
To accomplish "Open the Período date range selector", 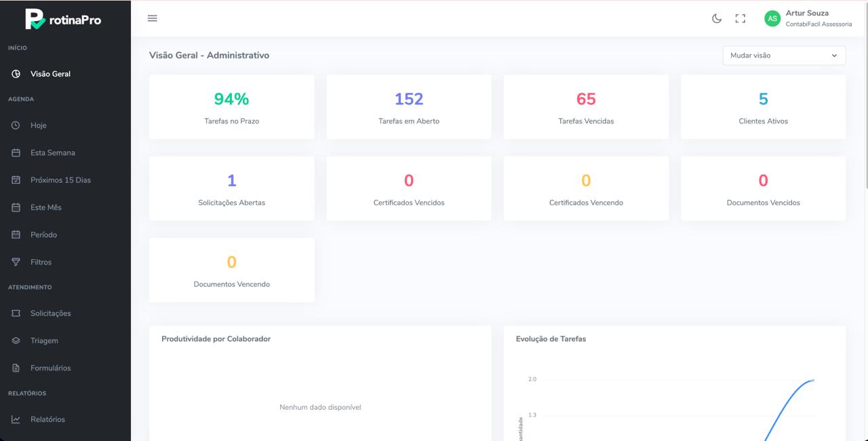I will [x=16, y=234].
